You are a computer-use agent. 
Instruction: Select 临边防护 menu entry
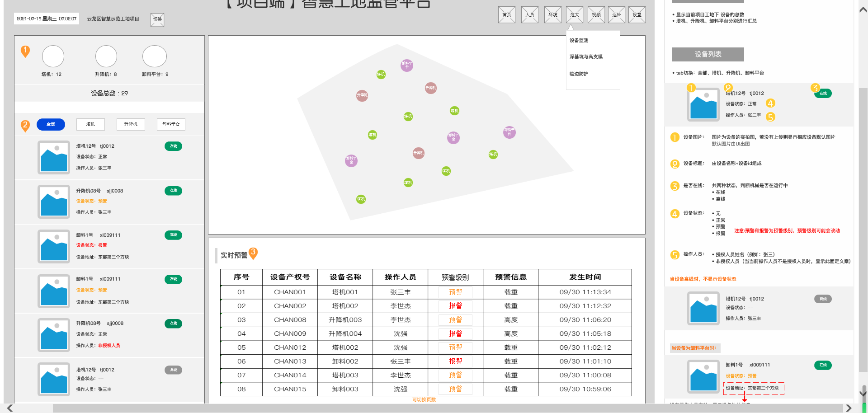pos(579,74)
